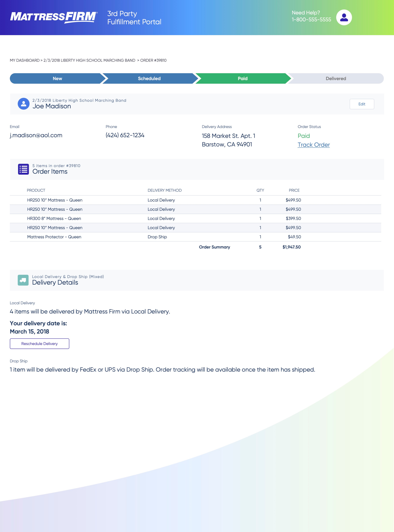Viewport: 394px width, 532px height.
Task: Click the New progress step
Action: click(57, 78)
